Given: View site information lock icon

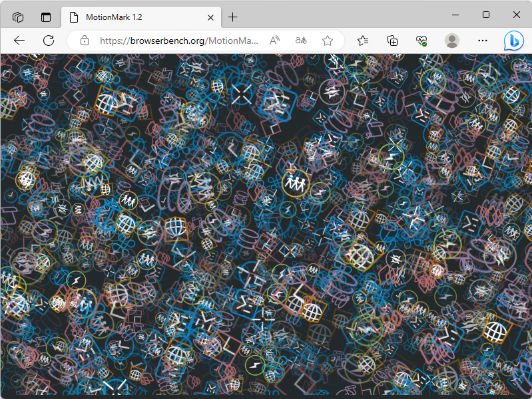Looking at the screenshot, I should point(85,41).
